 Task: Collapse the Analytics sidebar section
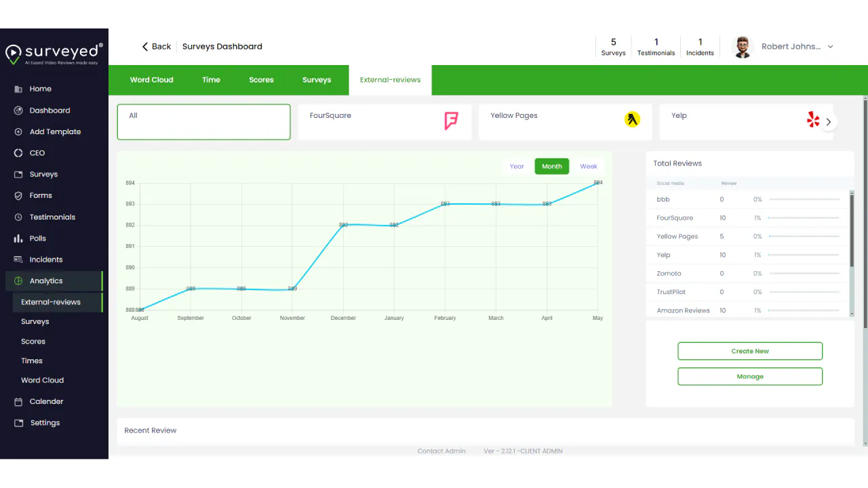[x=54, y=281]
